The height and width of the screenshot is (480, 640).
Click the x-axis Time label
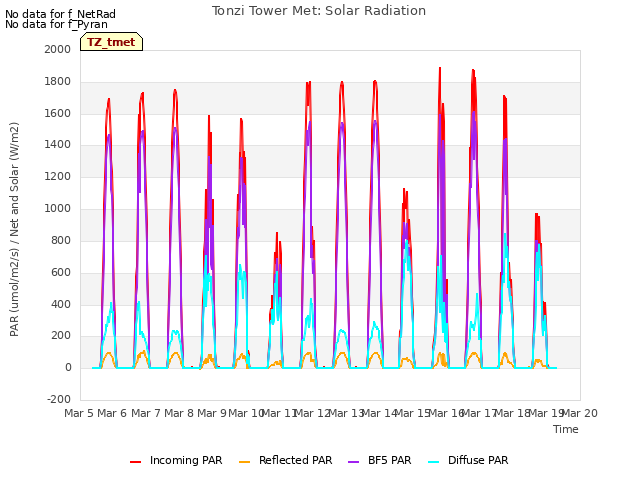[x=566, y=429]
